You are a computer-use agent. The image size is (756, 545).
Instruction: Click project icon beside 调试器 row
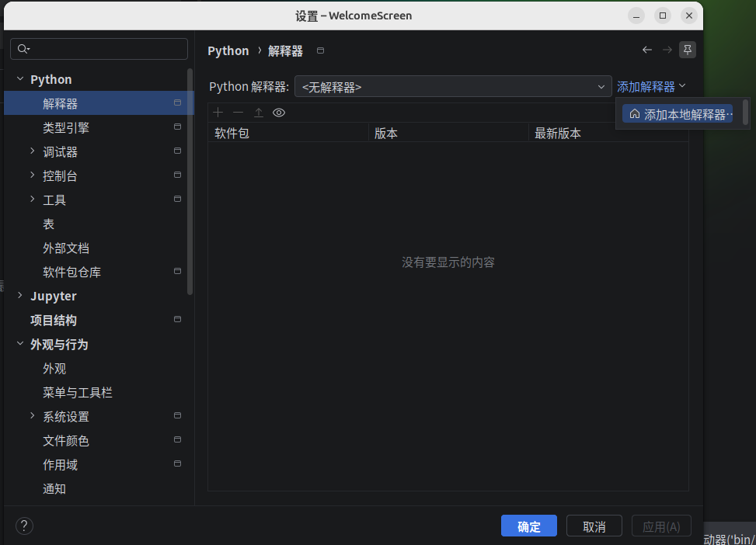click(177, 151)
